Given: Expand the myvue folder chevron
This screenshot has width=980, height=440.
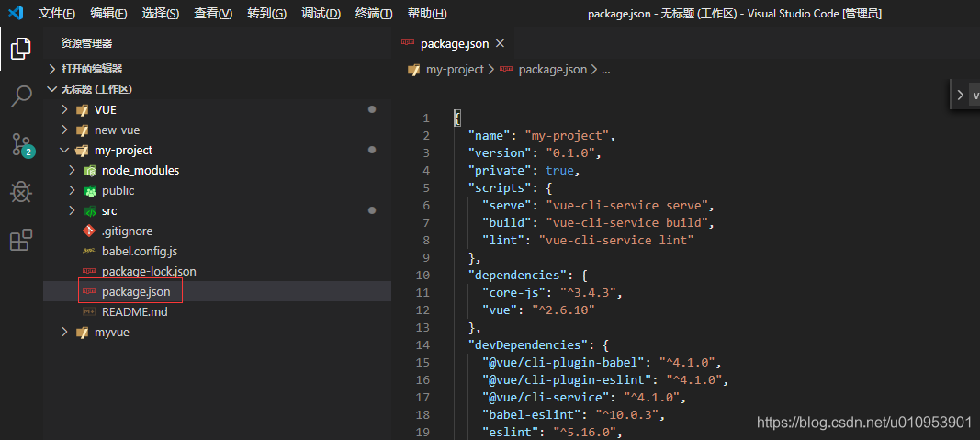Looking at the screenshot, I should point(64,332).
